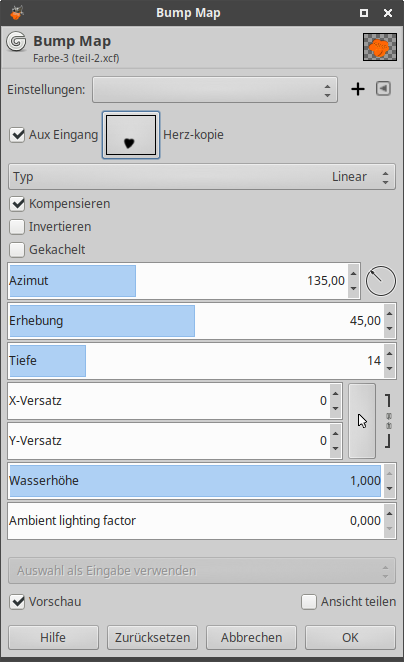Toggle the X/Y offset chain link
The image size is (404, 662).
click(388, 421)
